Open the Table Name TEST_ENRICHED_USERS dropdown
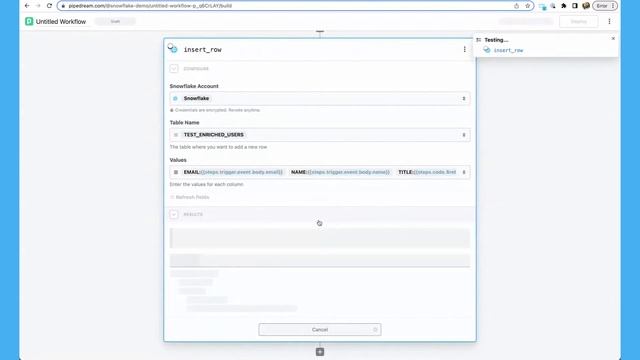The width and height of the screenshot is (640, 360). click(320, 135)
